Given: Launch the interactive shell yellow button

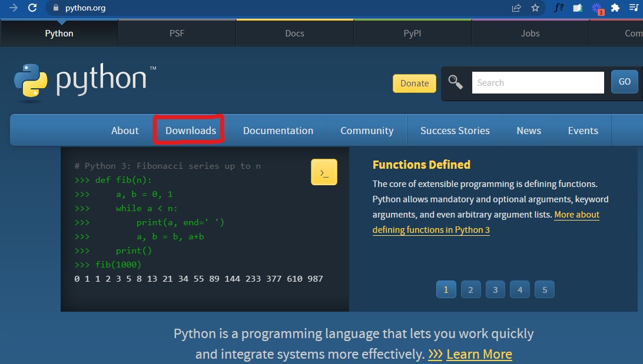Looking at the screenshot, I should point(324,172).
